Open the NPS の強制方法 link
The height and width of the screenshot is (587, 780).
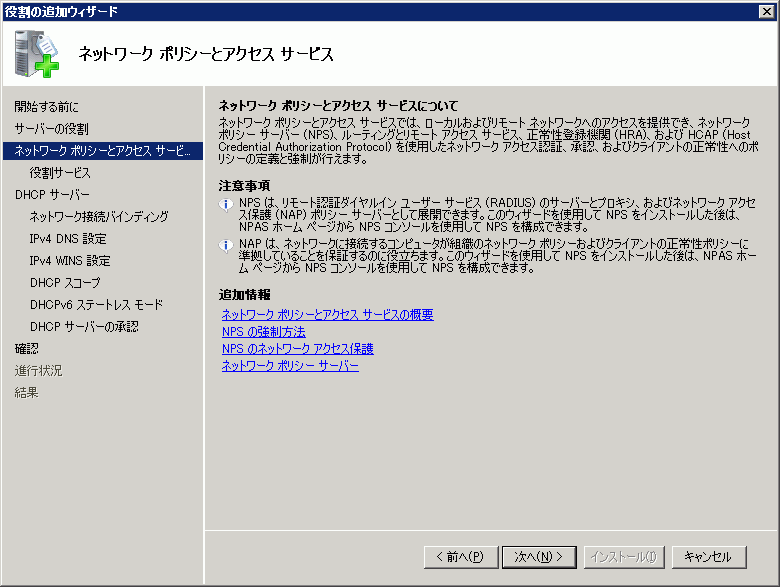pos(264,332)
